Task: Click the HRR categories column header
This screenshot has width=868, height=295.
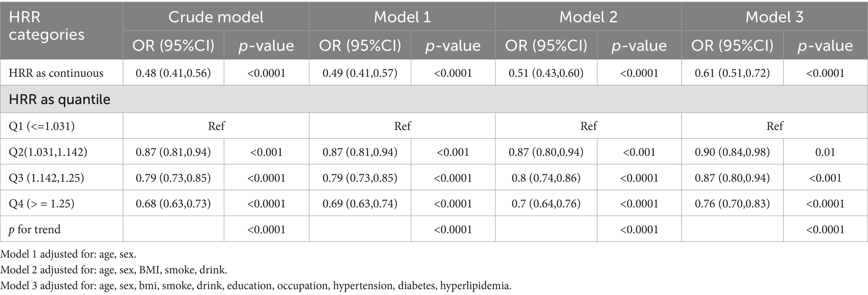Action: pyautogui.click(x=47, y=26)
